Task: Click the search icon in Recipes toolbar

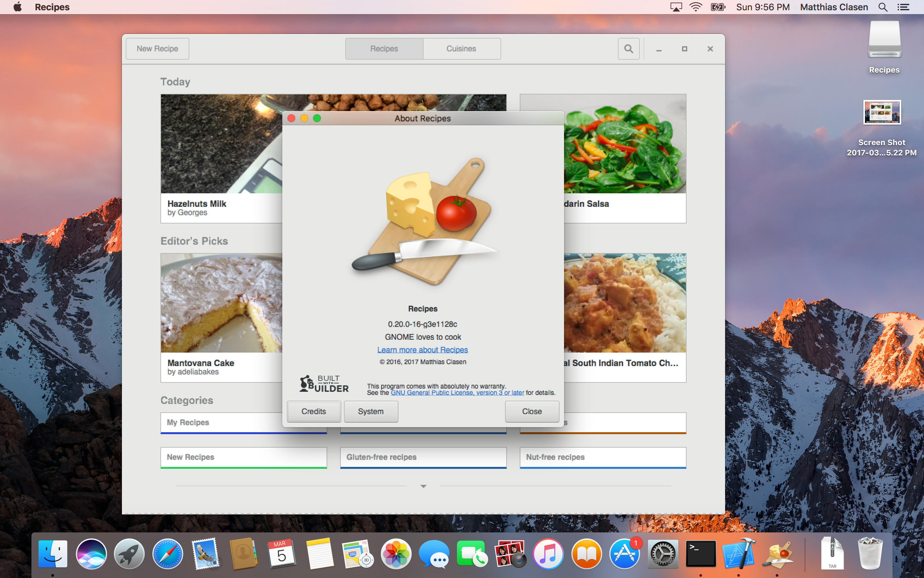Action: pyautogui.click(x=629, y=48)
